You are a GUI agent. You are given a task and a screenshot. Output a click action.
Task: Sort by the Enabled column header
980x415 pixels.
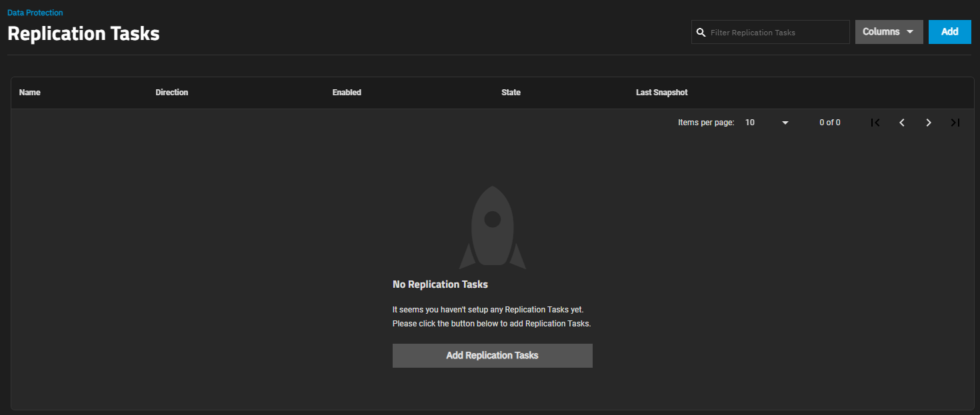click(x=347, y=93)
